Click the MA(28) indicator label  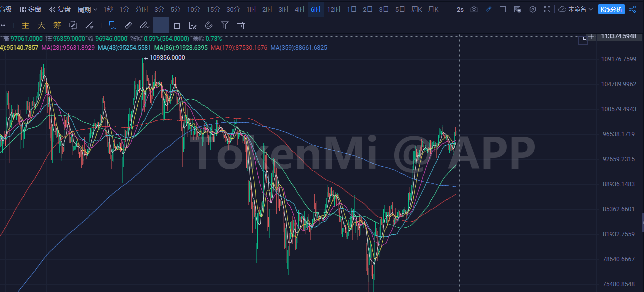(68, 48)
